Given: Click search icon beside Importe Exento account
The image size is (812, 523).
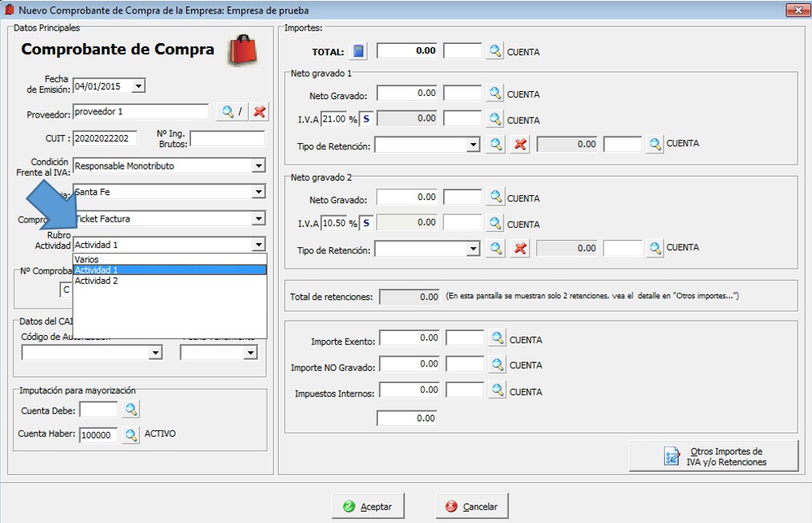Looking at the screenshot, I should pyautogui.click(x=498, y=339).
